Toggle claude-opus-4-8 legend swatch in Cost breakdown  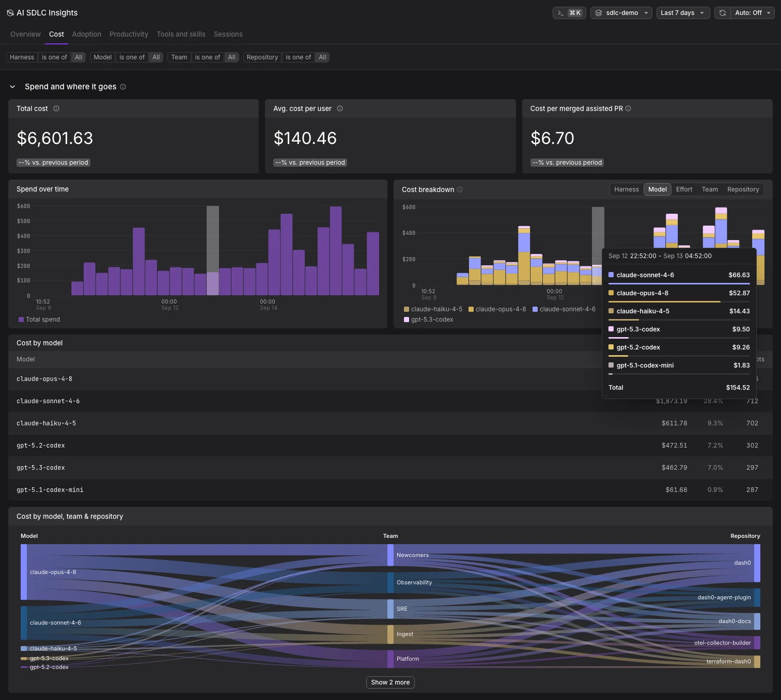(x=471, y=309)
